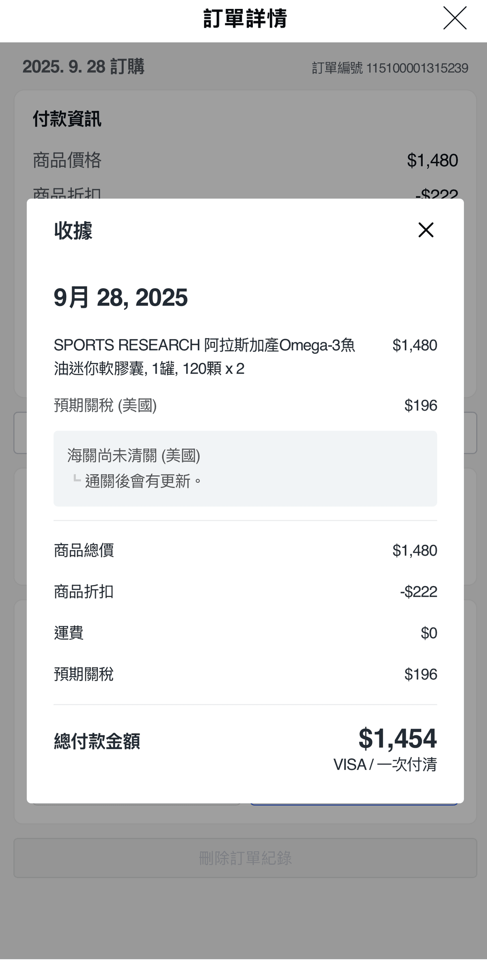Click the 收據 popup title
The width and height of the screenshot is (487, 980).
click(73, 231)
